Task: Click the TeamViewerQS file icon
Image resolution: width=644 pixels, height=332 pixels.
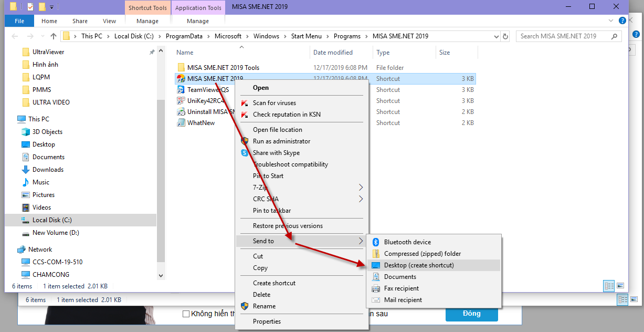Action: click(181, 90)
